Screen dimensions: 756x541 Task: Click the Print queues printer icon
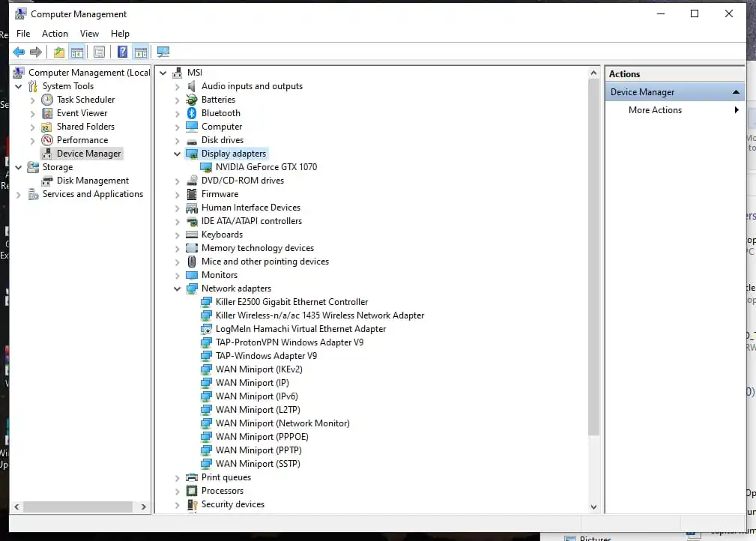click(192, 478)
